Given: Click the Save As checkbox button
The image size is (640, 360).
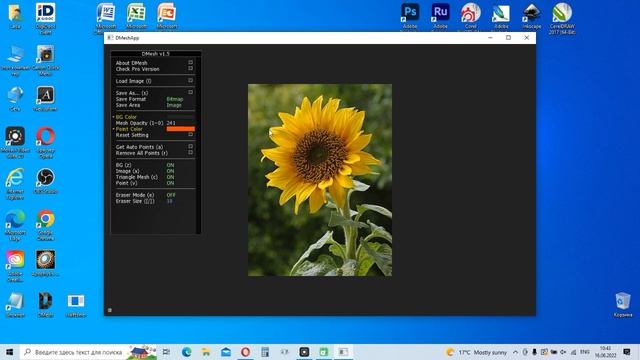Looking at the screenshot, I should tap(190, 93).
